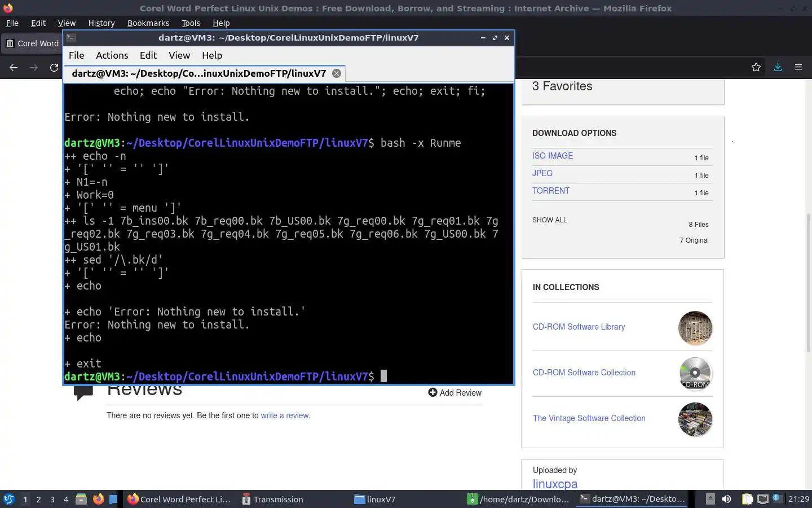Click the 7 Original files link
Screen dimensions: 812x508
tap(694, 240)
